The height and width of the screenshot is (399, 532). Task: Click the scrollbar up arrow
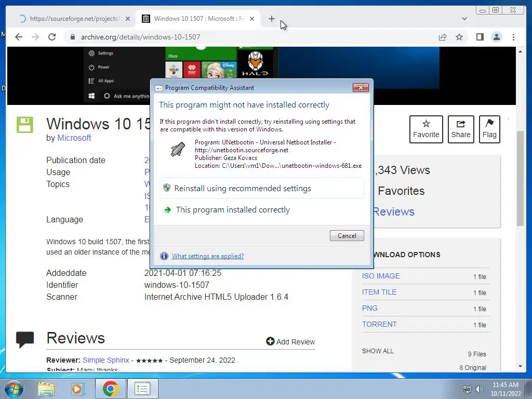pyautogui.click(x=520, y=51)
